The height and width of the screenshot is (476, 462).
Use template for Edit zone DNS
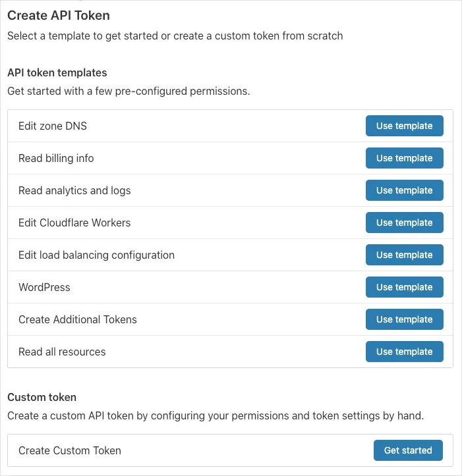point(404,126)
